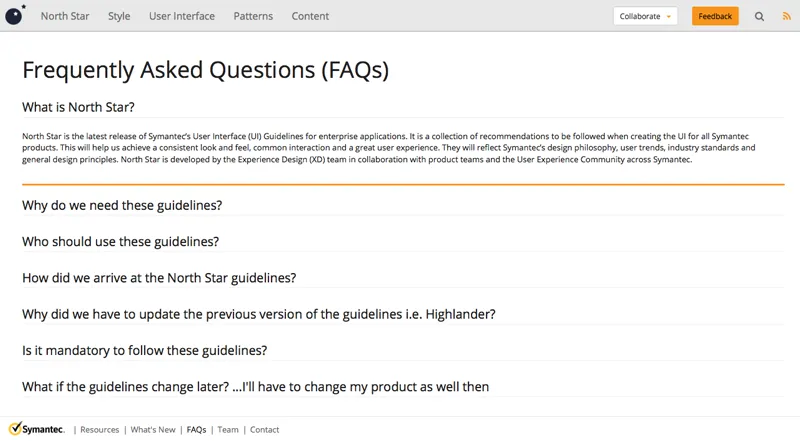Open the North Star menu item
The width and height of the screenshot is (800, 441).
coord(65,16)
